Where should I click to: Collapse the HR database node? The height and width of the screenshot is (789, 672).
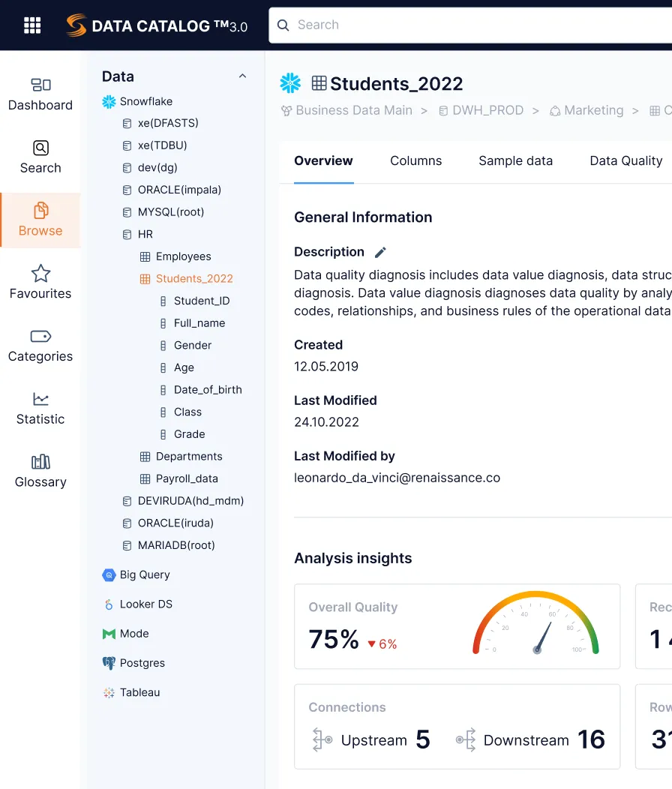137,234
